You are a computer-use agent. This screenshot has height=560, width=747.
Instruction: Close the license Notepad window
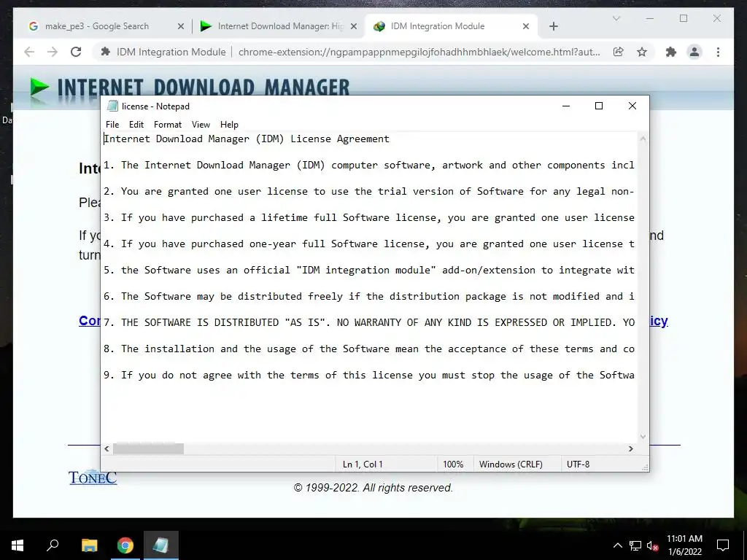coord(632,106)
